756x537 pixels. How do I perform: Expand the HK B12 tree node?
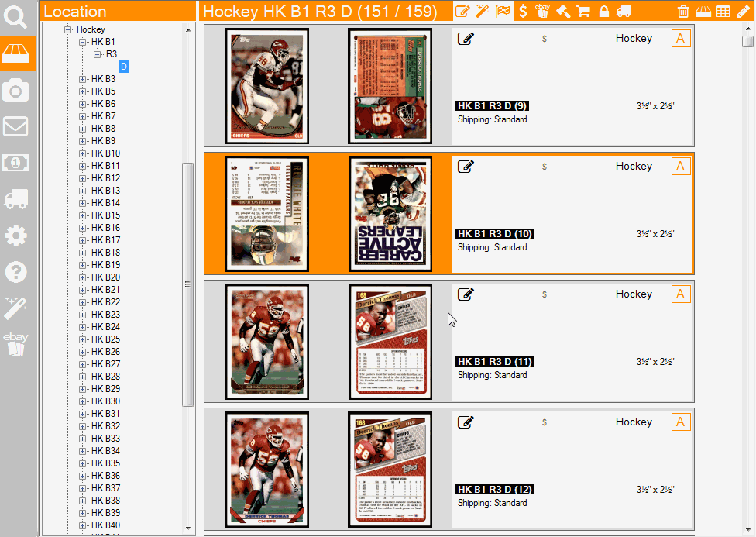(x=82, y=178)
